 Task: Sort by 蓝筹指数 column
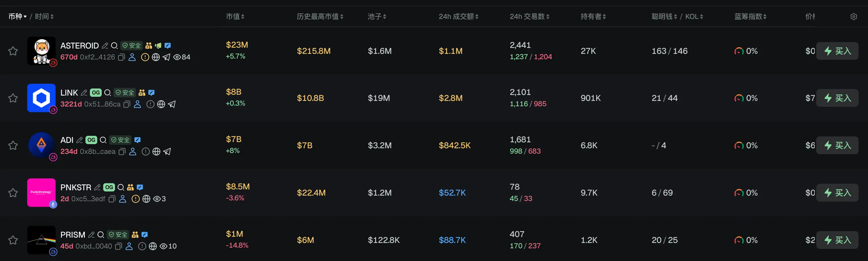[750, 17]
